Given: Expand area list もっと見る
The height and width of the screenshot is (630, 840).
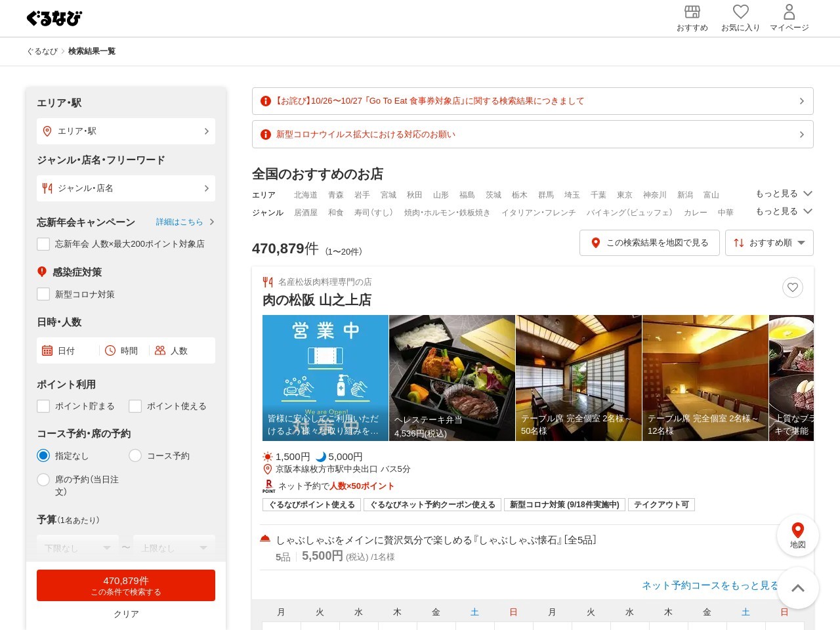Looking at the screenshot, I should click(784, 194).
